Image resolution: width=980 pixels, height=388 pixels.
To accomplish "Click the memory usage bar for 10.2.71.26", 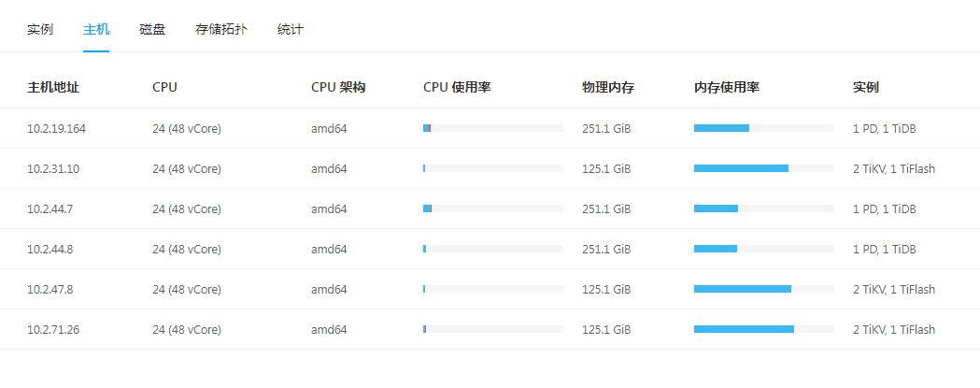I will (763, 329).
